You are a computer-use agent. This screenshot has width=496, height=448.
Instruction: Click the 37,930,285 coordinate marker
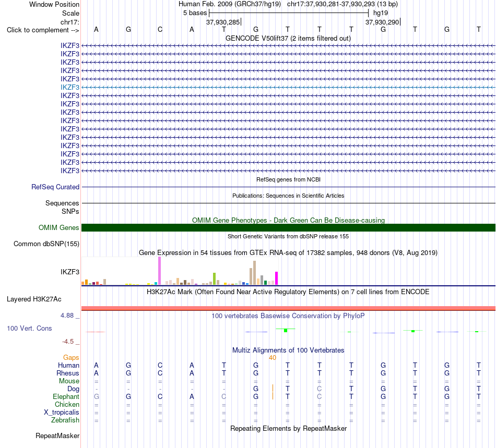pos(223,22)
